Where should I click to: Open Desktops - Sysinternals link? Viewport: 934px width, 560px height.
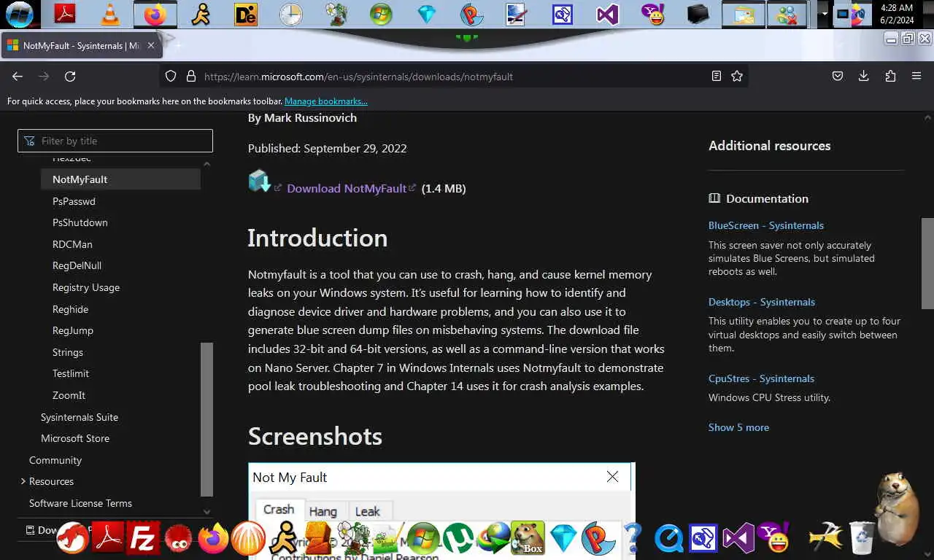(762, 302)
